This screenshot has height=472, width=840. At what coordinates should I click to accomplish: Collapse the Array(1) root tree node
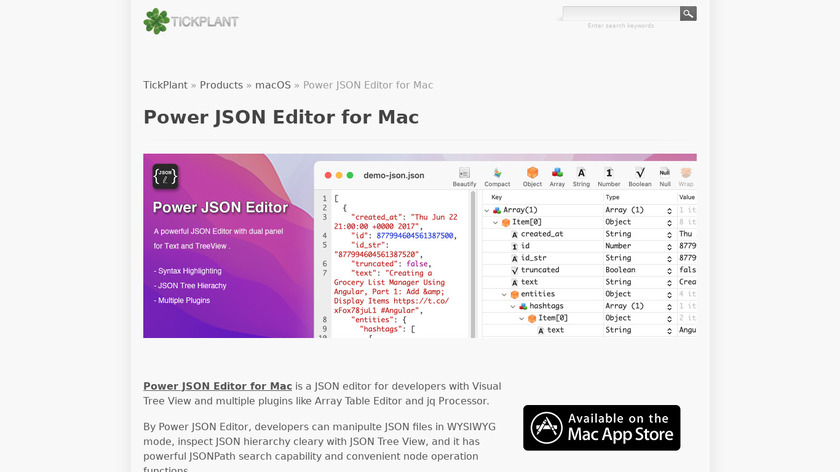click(x=486, y=211)
